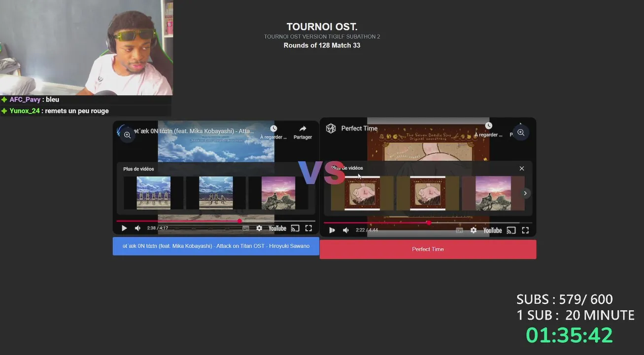
Task: Click the '2:22 / 4:44' time display
Action: 367,230
